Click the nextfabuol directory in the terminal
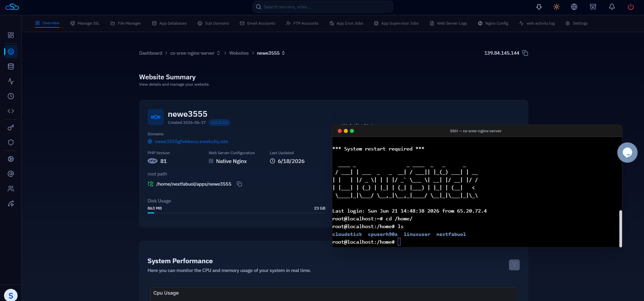 click(x=451, y=234)
